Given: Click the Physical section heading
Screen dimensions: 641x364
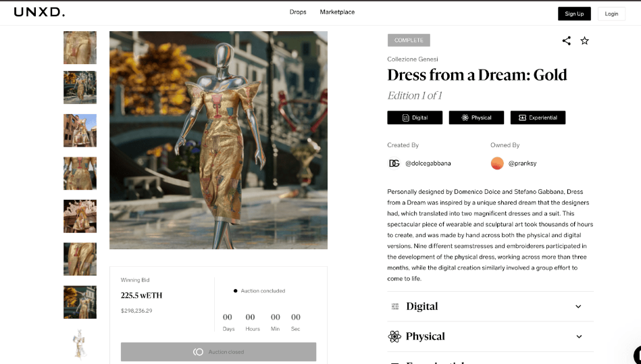Looking at the screenshot, I should pos(425,336).
